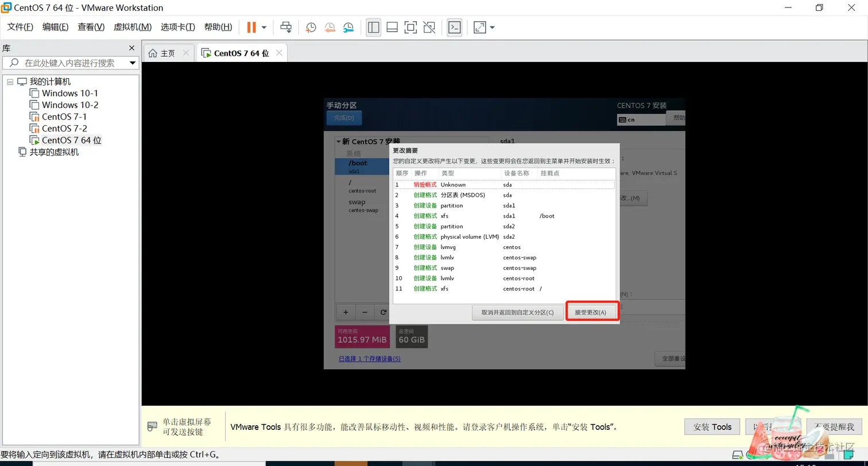Select the /boot sda1 partition entry
The width and height of the screenshot is (868, 466).
(362, 166)
